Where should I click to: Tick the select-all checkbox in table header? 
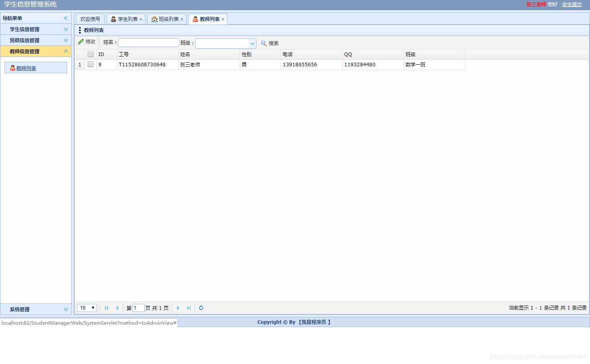pos(91,54)
